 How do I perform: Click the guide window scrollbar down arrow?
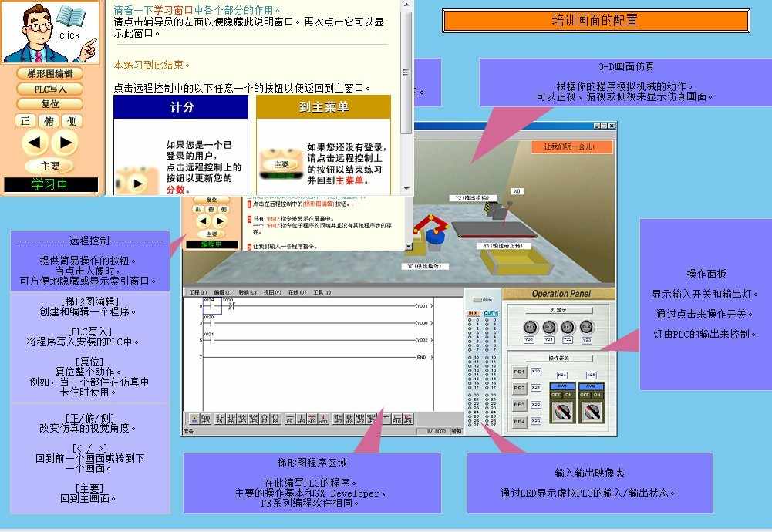coord(406,189)
